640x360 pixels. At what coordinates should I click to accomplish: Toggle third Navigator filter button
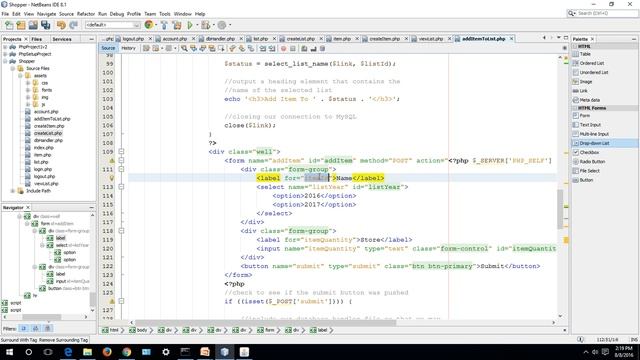[x=48, y=329]
